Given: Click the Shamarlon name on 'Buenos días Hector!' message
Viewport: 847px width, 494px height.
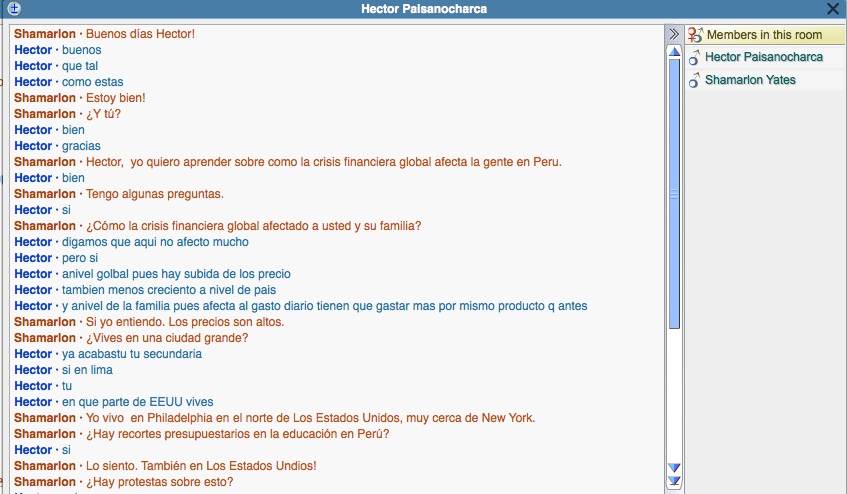Looking at the screenshot, I should coord(44,34).
